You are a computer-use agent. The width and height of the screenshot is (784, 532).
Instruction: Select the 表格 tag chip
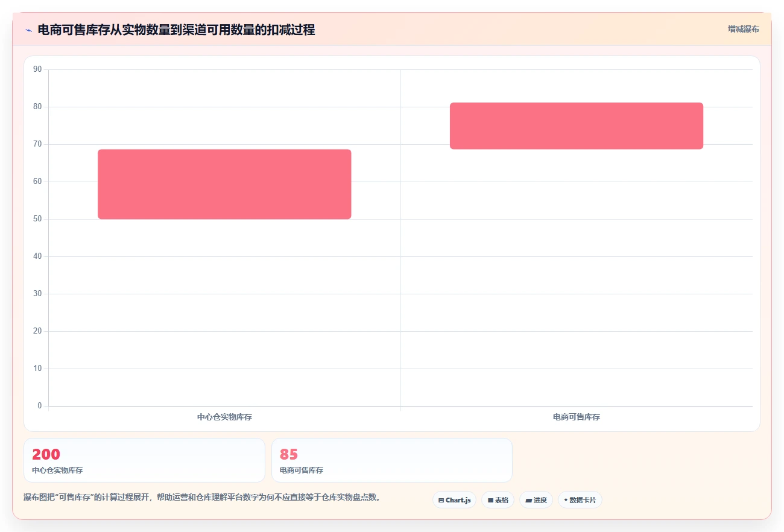[x=498, y=500]
